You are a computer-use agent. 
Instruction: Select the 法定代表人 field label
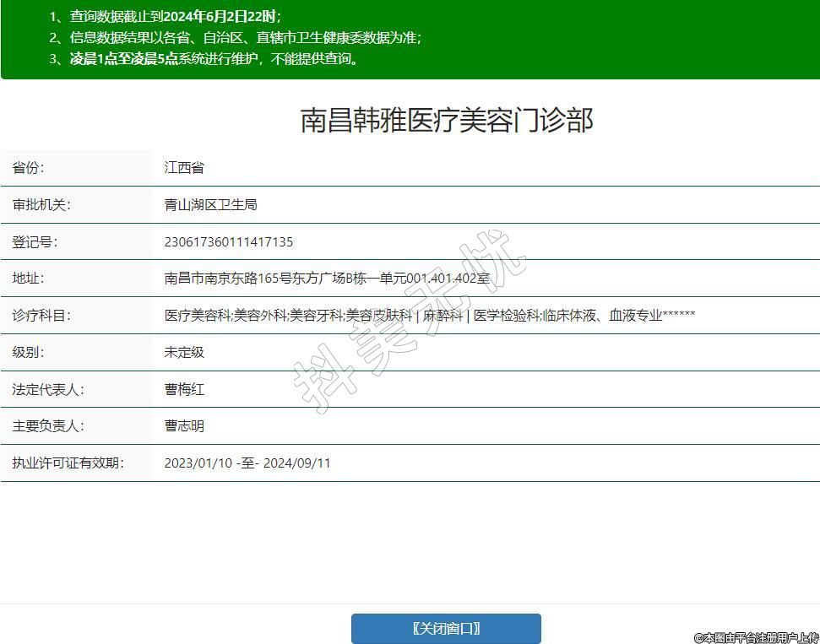pyautogui.click(x=47, y=389)
